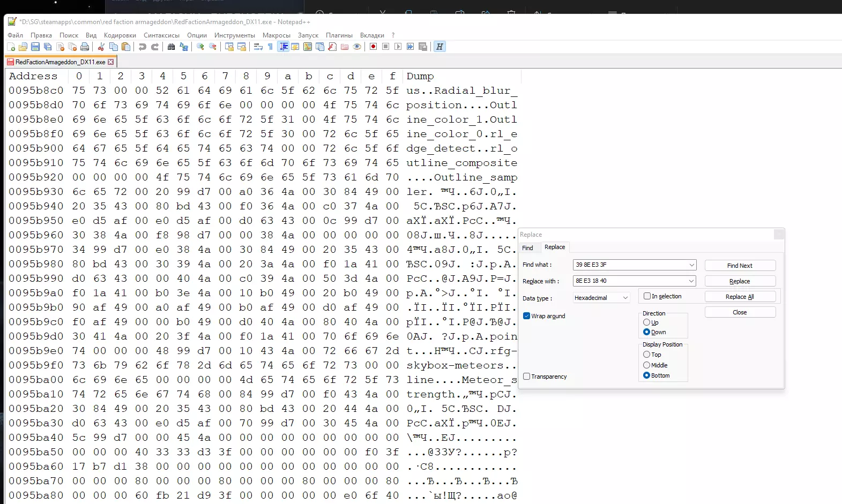842x504 pixels.
Task: Click the dump text 'utline_composite'
Action: [x=461, y=163]
